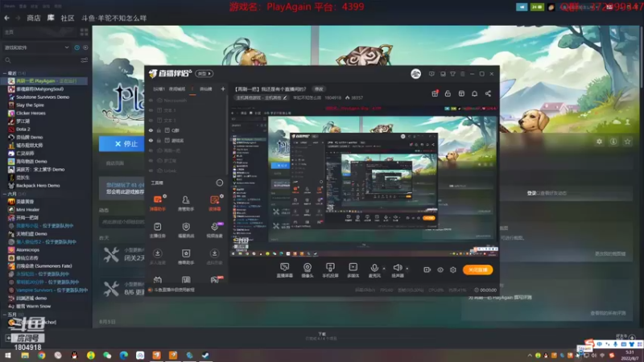The height and width of the screenshot is (362, 644).
Task: Open 房管助手 tool in the toolbox
Action: click(186, 203)
